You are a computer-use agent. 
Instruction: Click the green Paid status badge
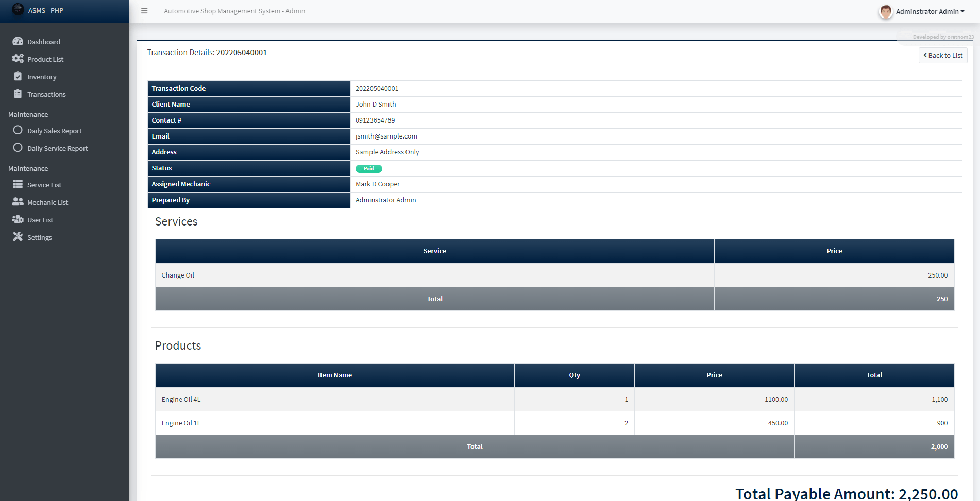(368, 168)
